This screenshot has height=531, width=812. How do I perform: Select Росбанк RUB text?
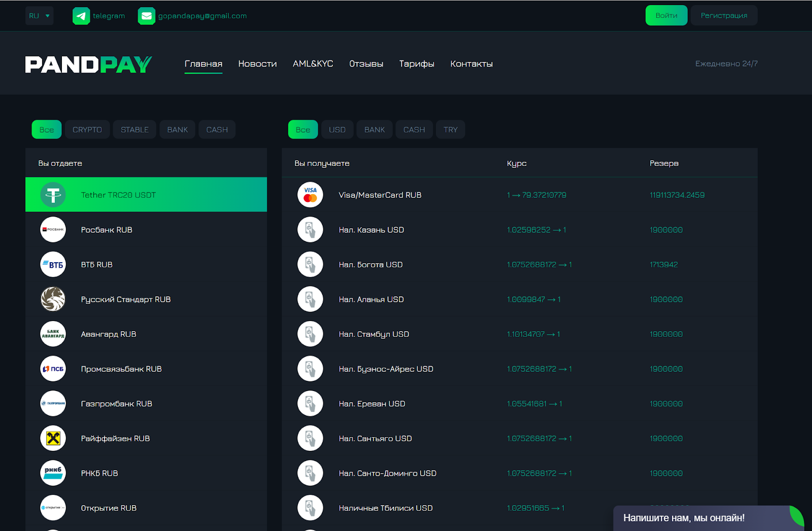click(x=107, y=230)
